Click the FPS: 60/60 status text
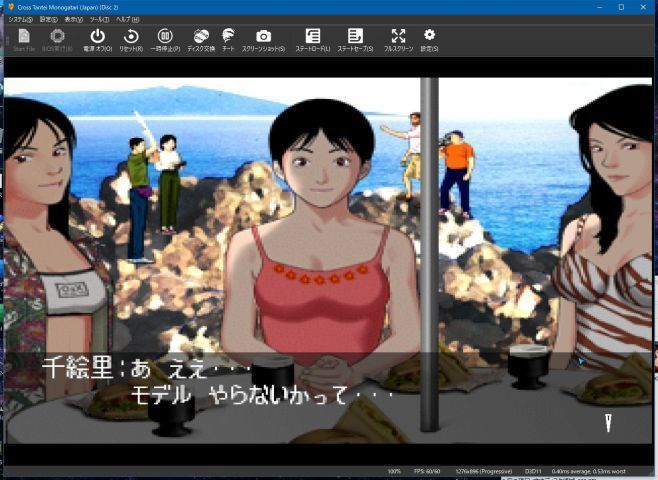The height and width of the screenshot is (480, 658). (426, 471)
